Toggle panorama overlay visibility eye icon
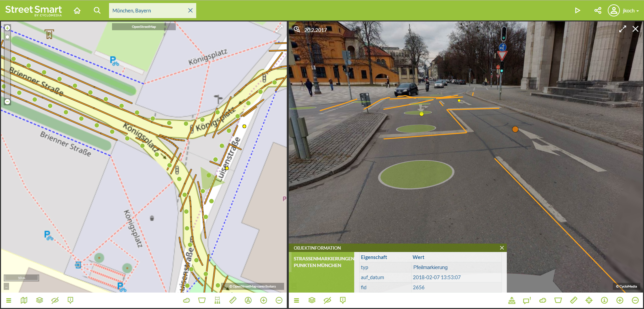This screenshot has height=309, width=644. [327, 300]
